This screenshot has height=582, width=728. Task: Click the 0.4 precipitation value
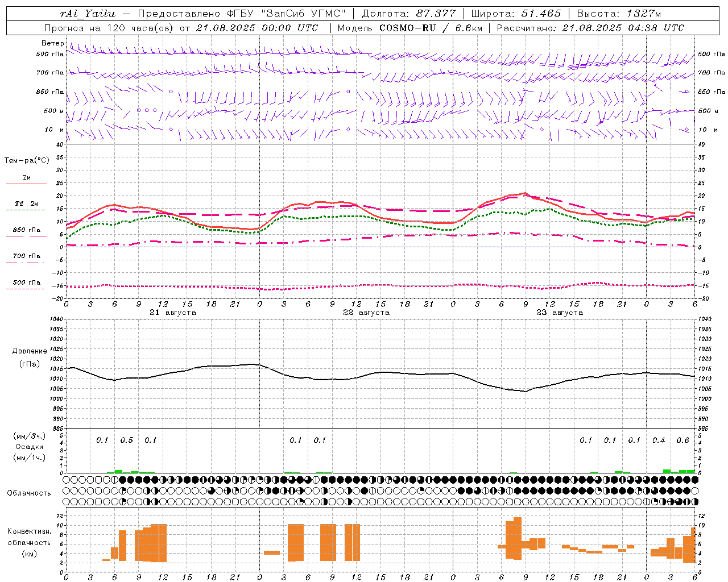pos(659,440)
